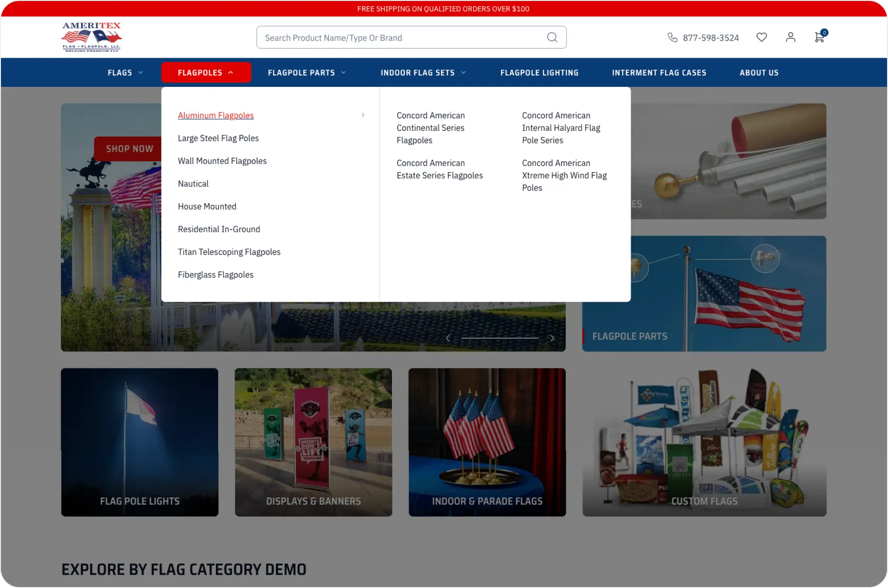The height and width of the screenshot is (588, 888).
Task: Open Interment Flag Cases page
Action: [x=659, y=73]
